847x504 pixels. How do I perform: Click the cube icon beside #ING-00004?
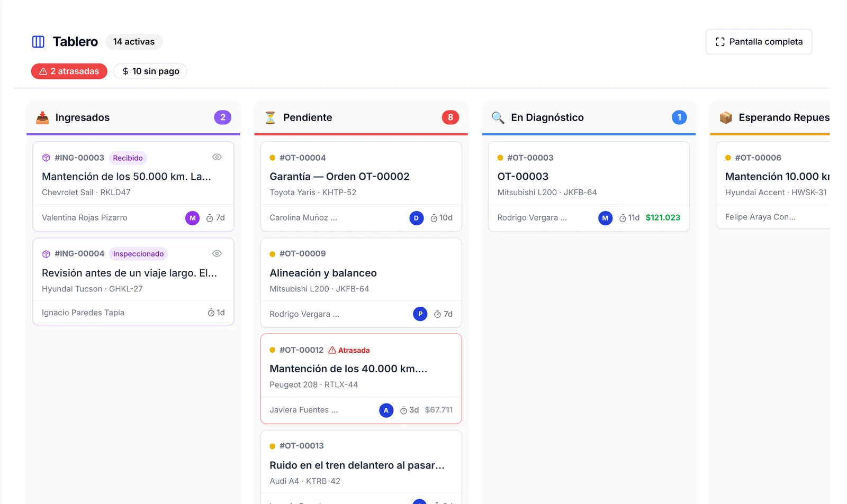[46, 254]
